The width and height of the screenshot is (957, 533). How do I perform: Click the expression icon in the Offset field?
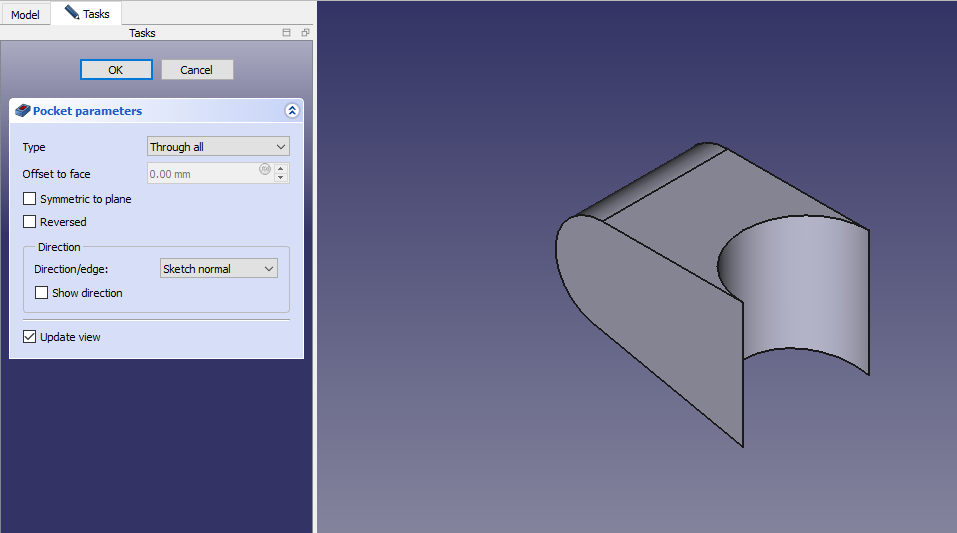click(265, 169)
